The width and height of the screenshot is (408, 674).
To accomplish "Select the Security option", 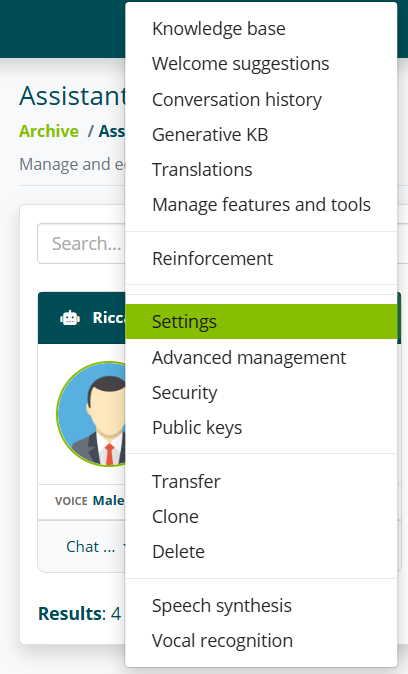I will point(261,393).
